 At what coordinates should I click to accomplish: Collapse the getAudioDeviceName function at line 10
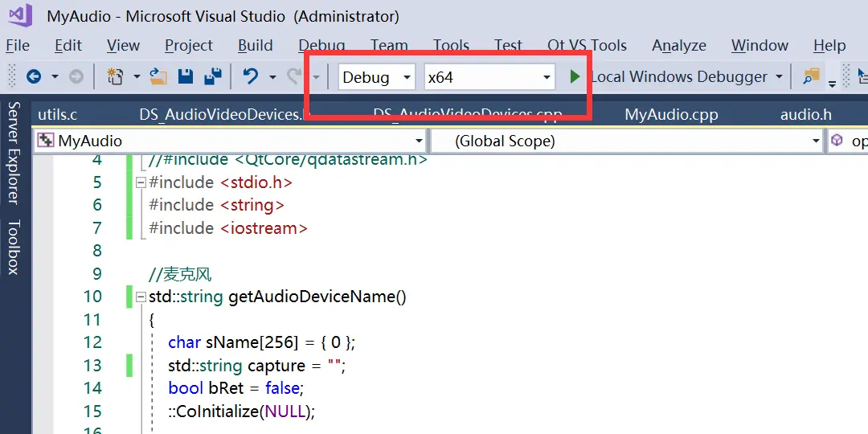(x=141, y=297)
